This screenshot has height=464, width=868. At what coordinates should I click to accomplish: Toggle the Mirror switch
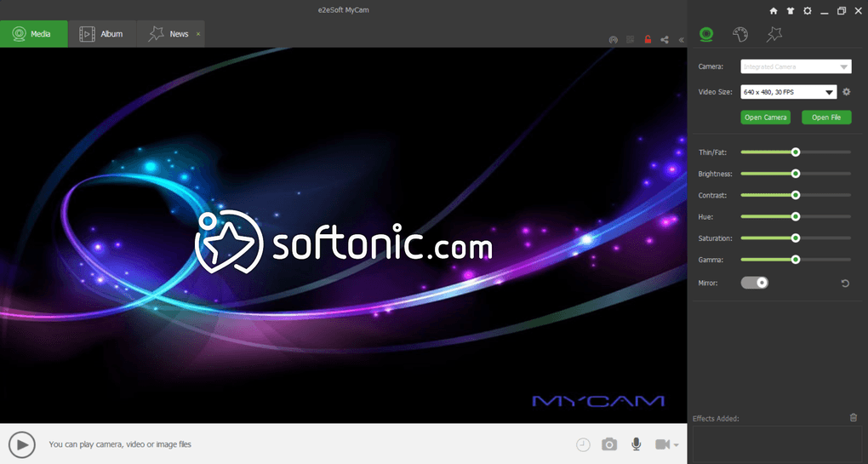click(755, 283)
